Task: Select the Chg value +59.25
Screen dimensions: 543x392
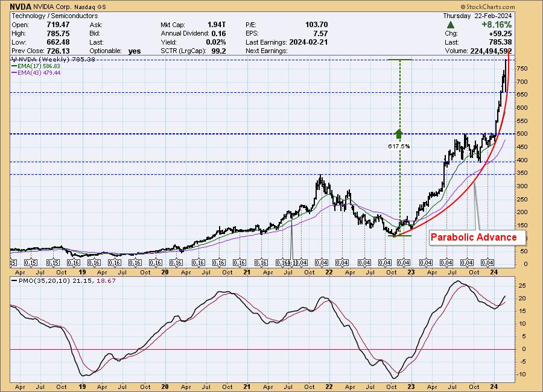Action: click(x=500, y=34)
